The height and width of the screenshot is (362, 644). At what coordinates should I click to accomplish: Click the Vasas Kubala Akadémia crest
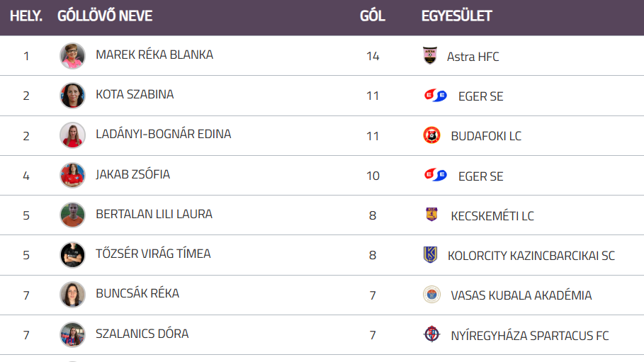click(x=431, y=295)
